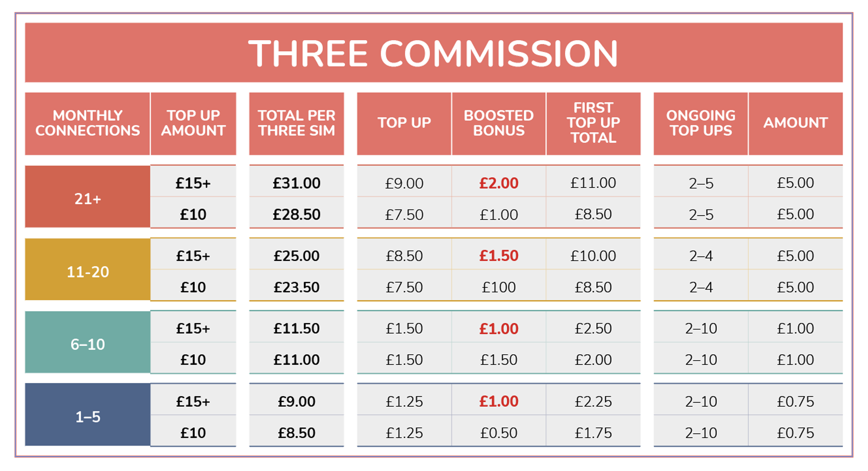Click the AMOUNT column header
The height and width of the screenshot is (471, 868).
click(x=795, y=123)
